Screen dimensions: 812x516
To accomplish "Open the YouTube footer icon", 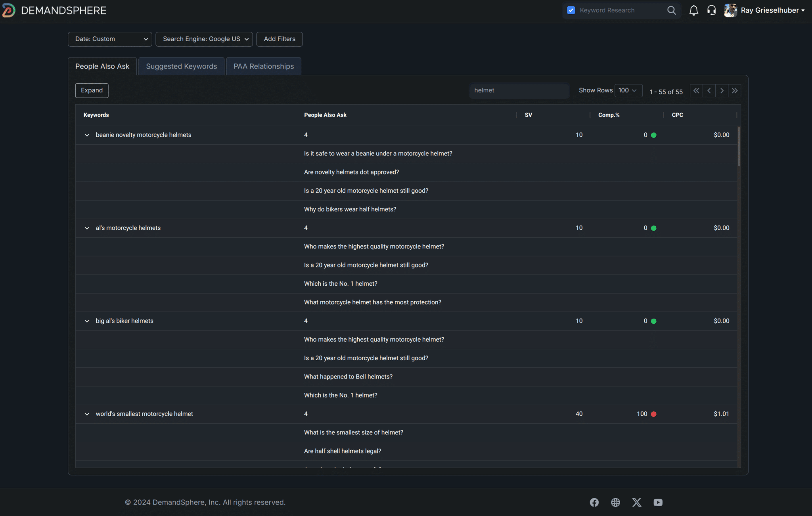I will 658,502.
